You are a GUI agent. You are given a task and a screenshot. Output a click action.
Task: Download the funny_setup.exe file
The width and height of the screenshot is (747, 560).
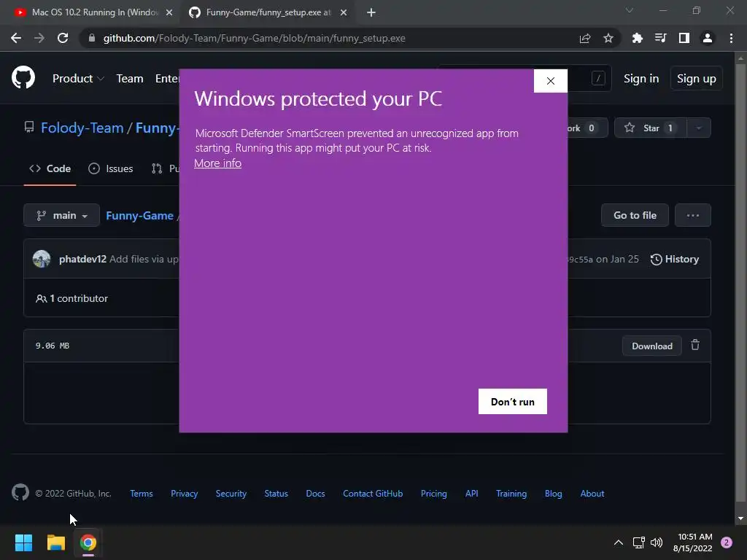pyautogui.click(x=651, y=346)
